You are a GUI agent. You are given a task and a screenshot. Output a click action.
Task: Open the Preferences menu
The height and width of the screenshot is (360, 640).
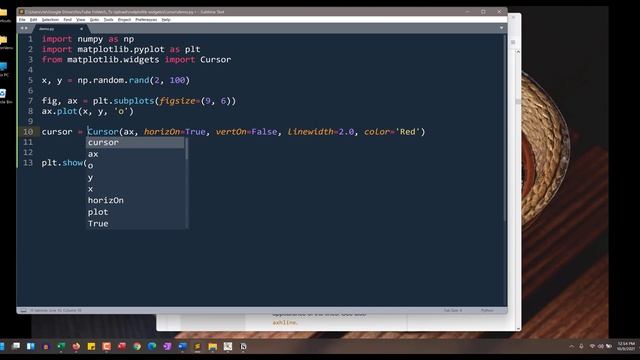pyautogui.click(x=146, y=20)
